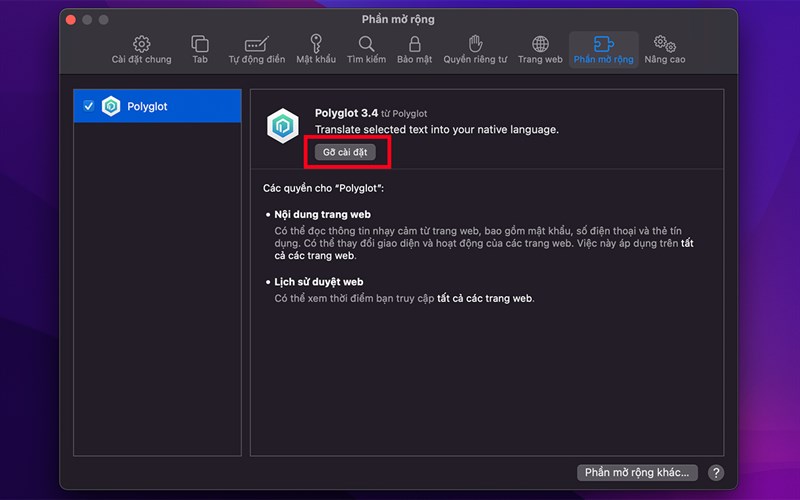Click the Gỡ cài đặt uninstall button
Screen dimensions: 800x500
(x=346, y=152)
